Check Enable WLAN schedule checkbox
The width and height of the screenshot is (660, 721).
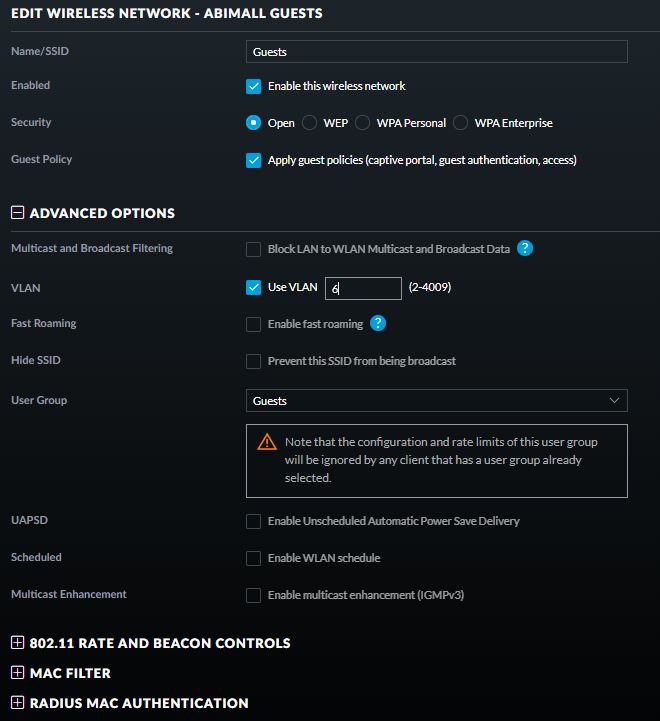253,558
